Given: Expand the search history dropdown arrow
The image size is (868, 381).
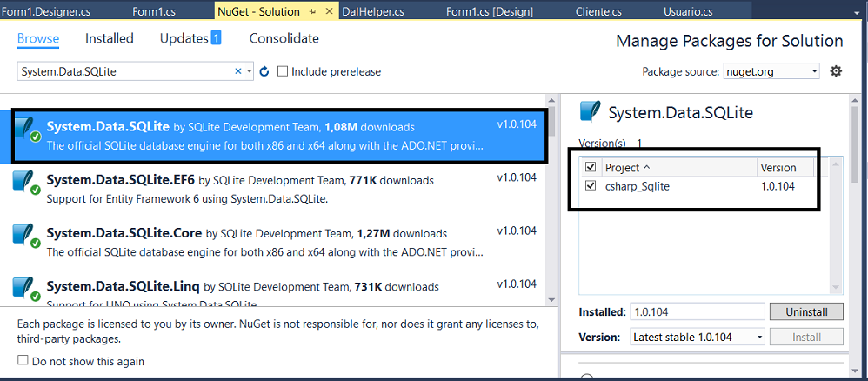Looking at the screenshot, I should 249,71.
